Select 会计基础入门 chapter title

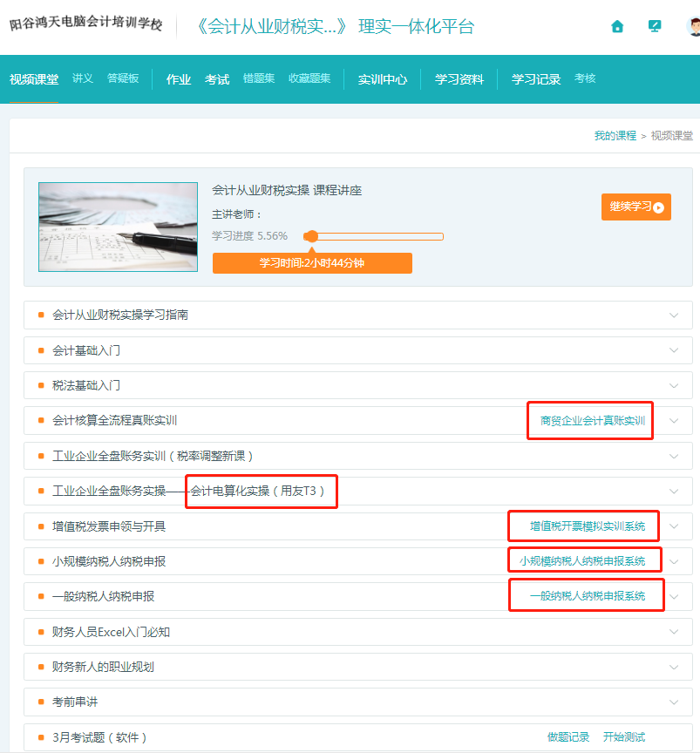86,350
